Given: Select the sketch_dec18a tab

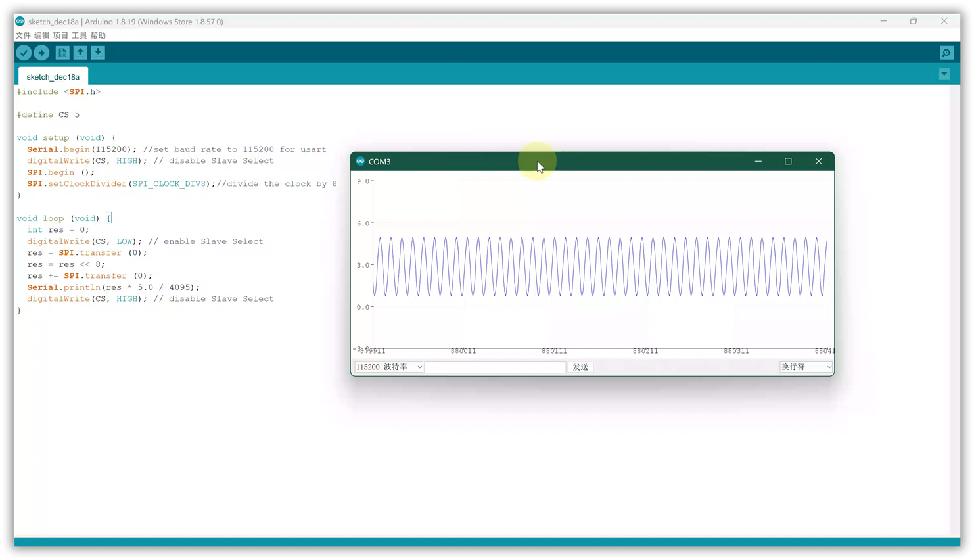Looking at the screenshot, I should coord(53,77).
